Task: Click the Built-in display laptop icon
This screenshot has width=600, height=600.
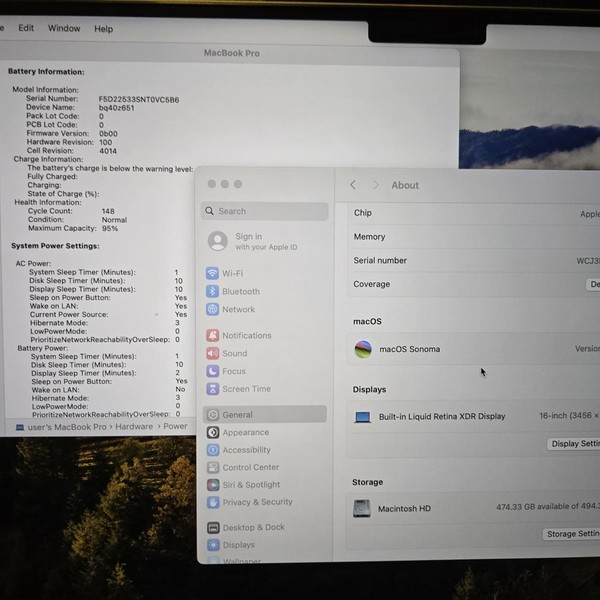Action: tap(362, 417)
